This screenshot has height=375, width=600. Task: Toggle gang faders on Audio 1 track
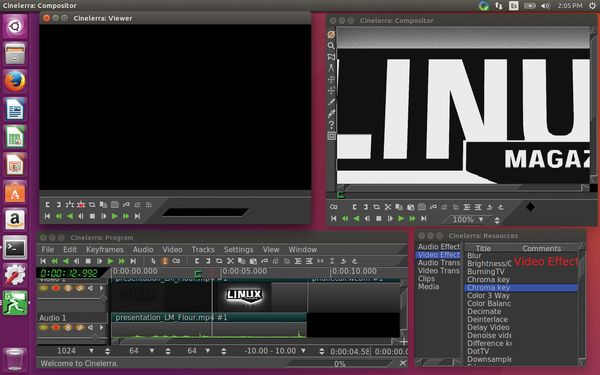[68, 328]
